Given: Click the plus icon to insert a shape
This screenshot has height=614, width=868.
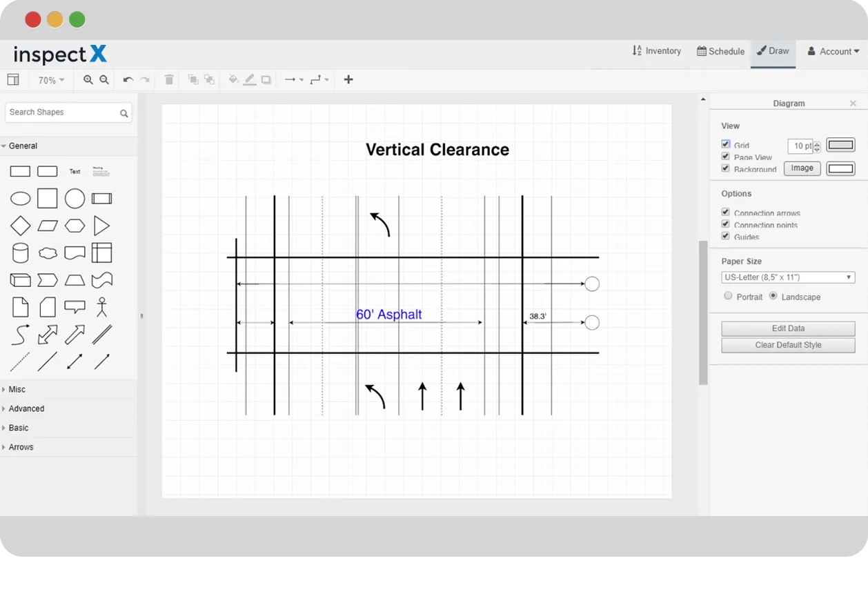Looking at the screenshot, I should (348, 80).
